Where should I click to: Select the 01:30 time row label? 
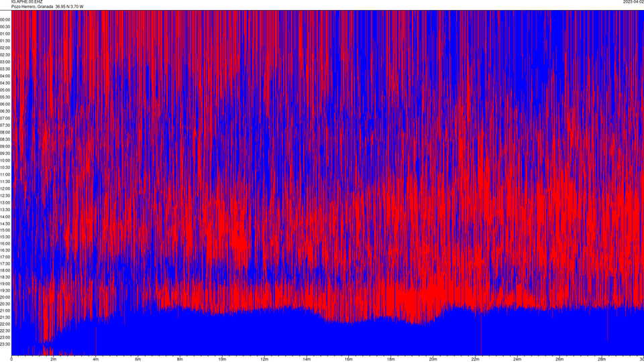pos(5,41)
